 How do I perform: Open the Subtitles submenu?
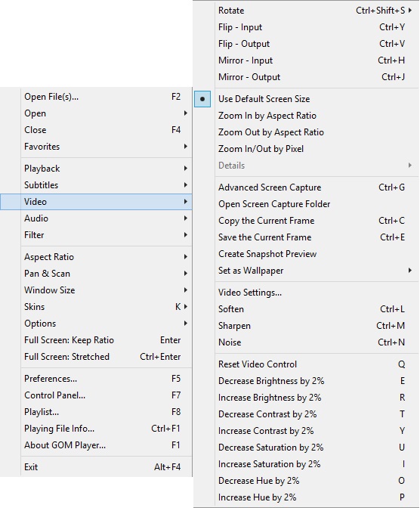tap(96, 185)
